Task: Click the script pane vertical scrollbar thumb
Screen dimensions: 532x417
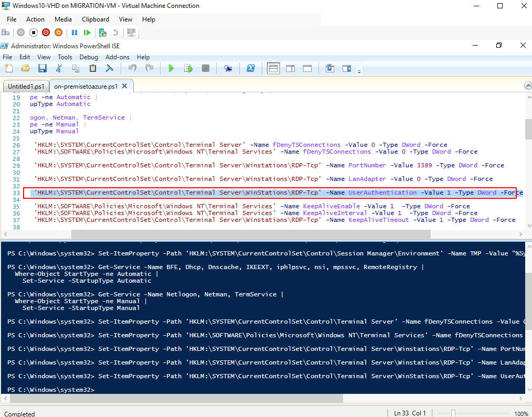Action: [x=528, y=129]
